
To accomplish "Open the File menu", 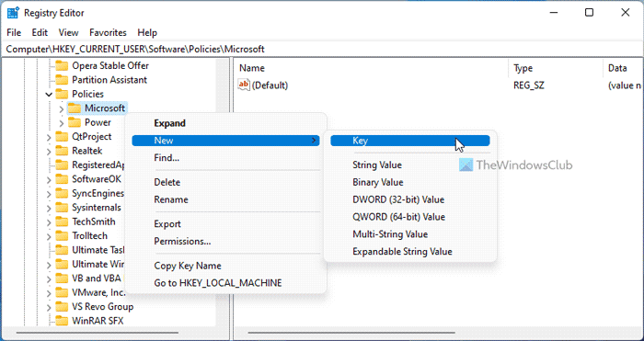I will 14,32.
